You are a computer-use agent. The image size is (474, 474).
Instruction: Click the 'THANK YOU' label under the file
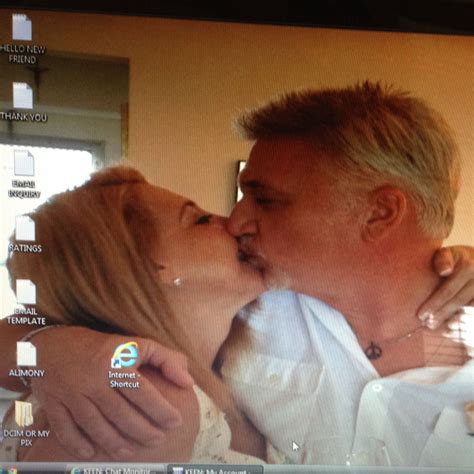[24, 117]
